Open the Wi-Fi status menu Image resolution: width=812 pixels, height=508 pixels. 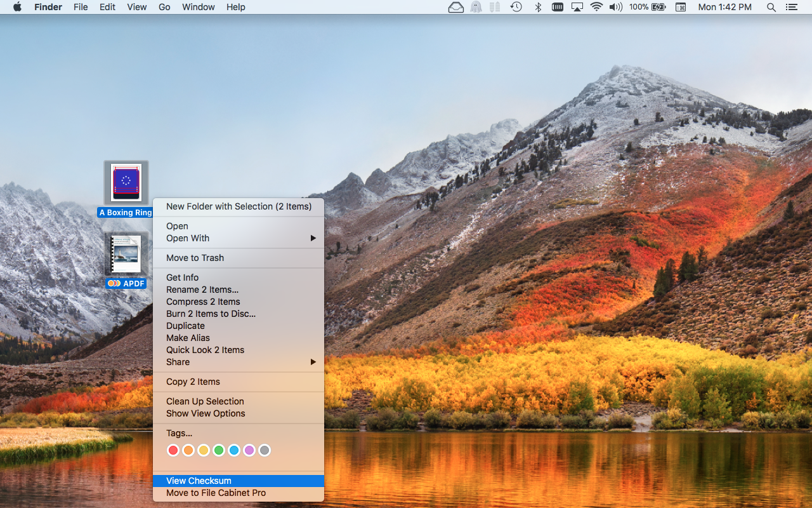[596, 7]
